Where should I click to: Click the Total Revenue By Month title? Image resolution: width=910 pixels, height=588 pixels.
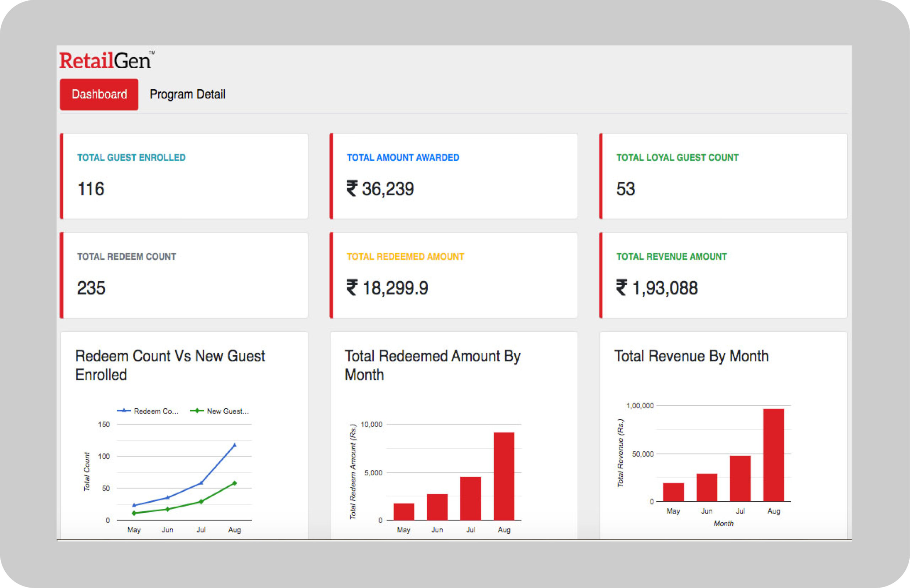[691, 356]
